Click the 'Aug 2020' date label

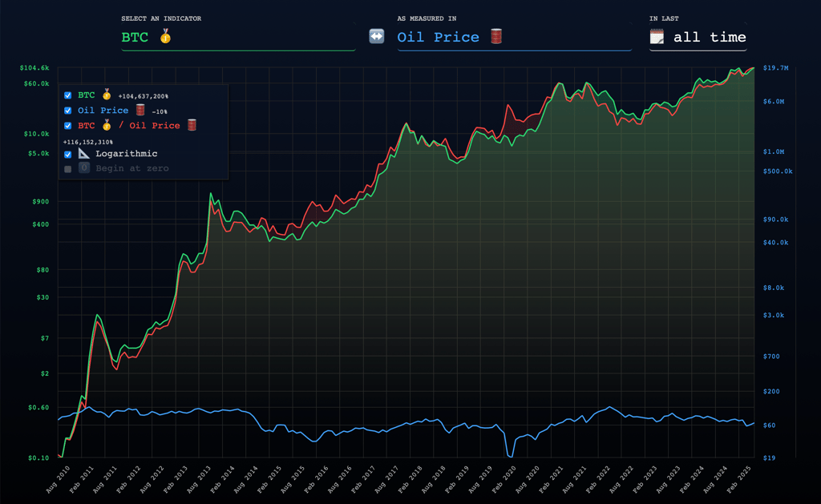527,479
